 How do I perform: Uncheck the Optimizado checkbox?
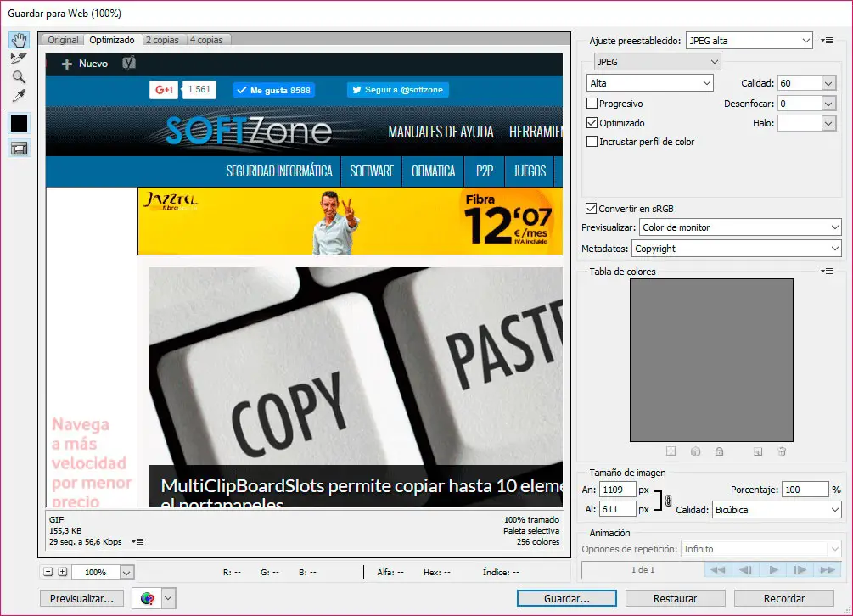(x=592, y=122)
